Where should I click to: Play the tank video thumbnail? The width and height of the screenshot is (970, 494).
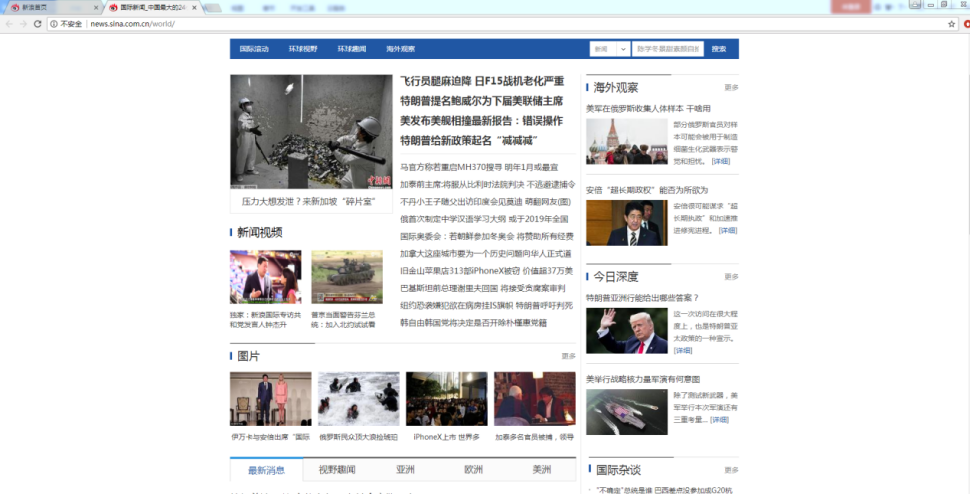(x=346, y=277)
